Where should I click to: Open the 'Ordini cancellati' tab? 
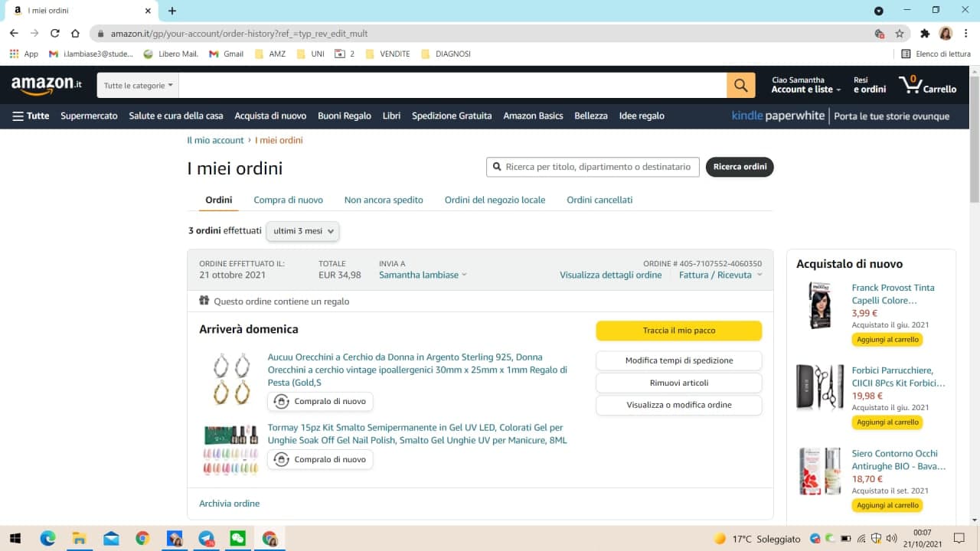(x=599, y=200)
